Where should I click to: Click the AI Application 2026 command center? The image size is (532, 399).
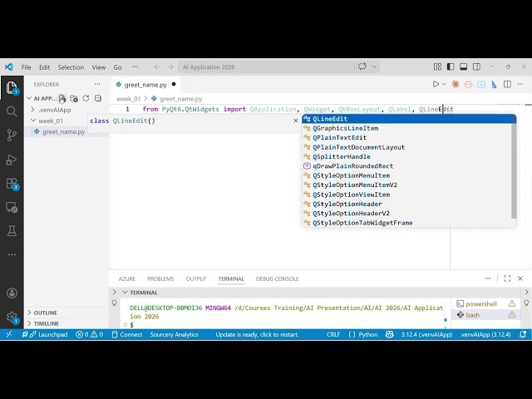266,66
